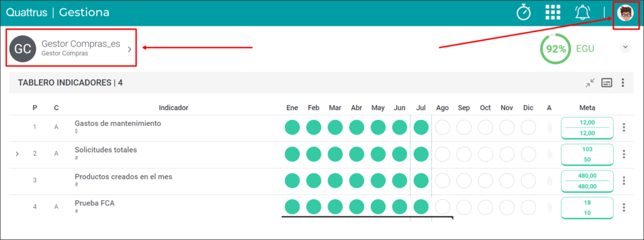
Task: Click the Gastos de mantenimiento attachment paperclip
Action: point(550,128)
